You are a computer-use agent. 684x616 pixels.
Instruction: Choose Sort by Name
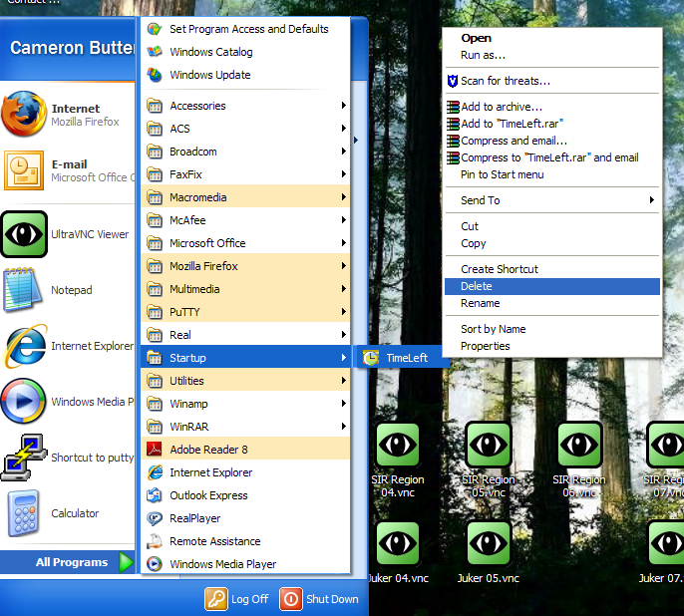pyautogui.click(x=551, y=329)
